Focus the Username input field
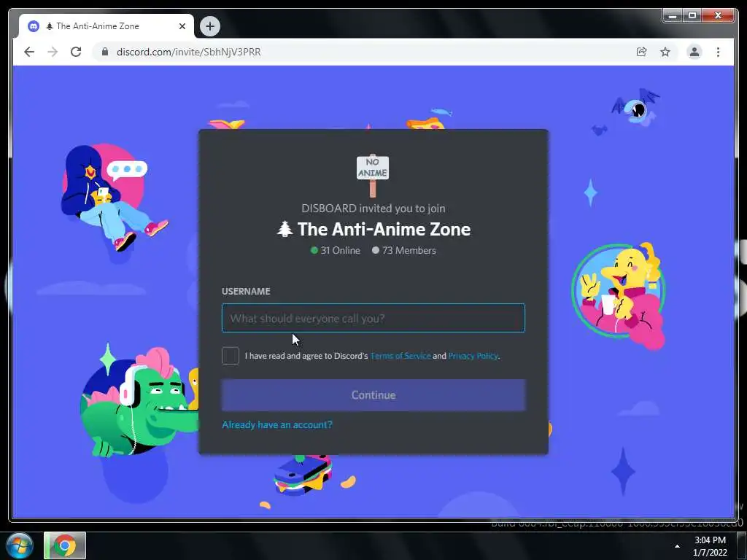The image size is (747, 560). click(373, 318)
